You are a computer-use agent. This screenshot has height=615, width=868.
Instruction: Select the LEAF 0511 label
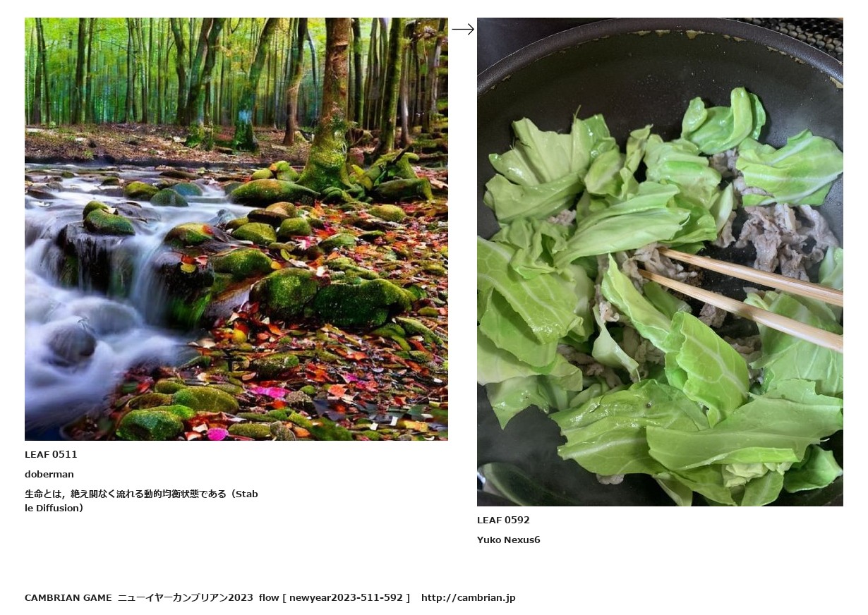tap(51, 454)
